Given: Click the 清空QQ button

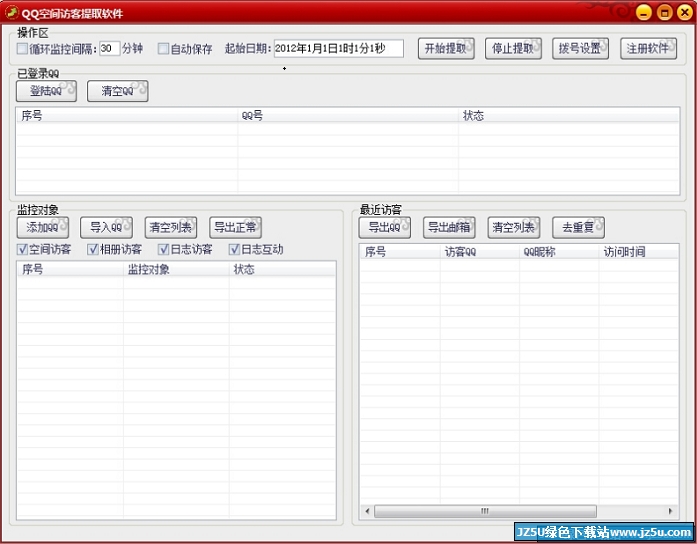Looking at the screenshot, I should coord(117,91).
